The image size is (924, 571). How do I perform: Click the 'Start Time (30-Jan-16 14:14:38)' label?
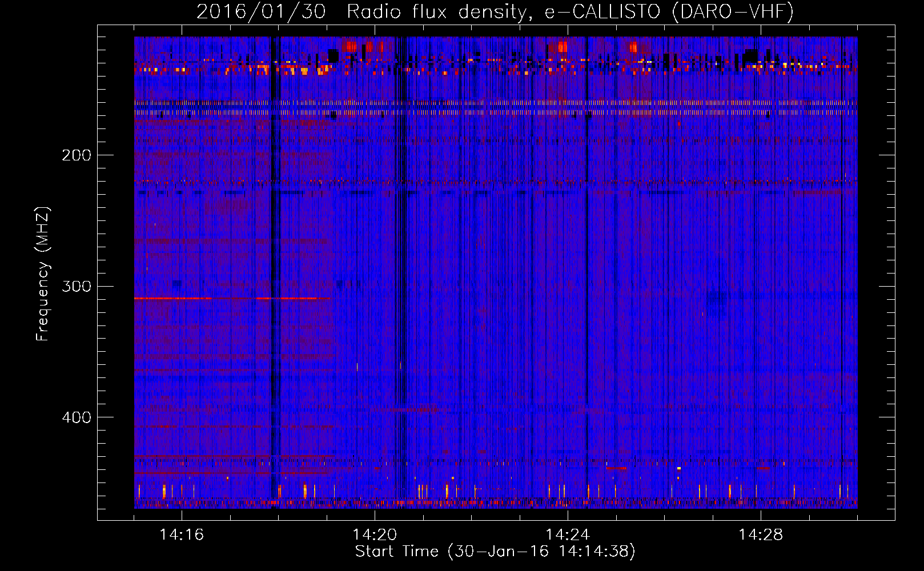tap(495, 552)
